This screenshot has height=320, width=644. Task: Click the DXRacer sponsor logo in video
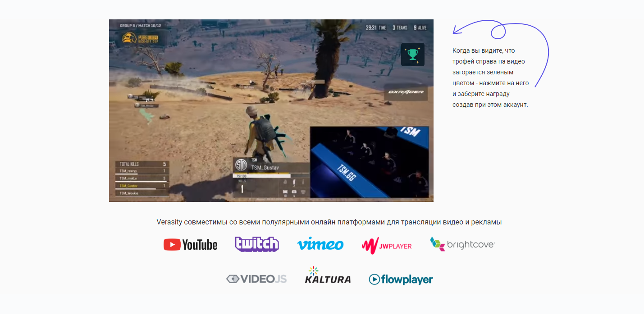[x=406, y=92]
